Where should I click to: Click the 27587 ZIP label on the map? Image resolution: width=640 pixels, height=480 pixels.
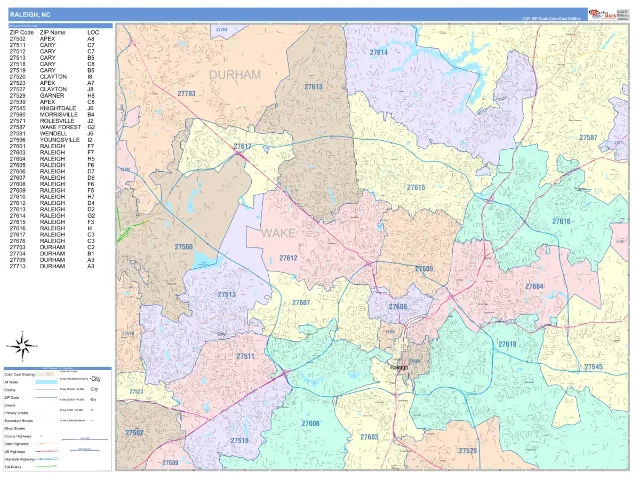pos(588,138)
